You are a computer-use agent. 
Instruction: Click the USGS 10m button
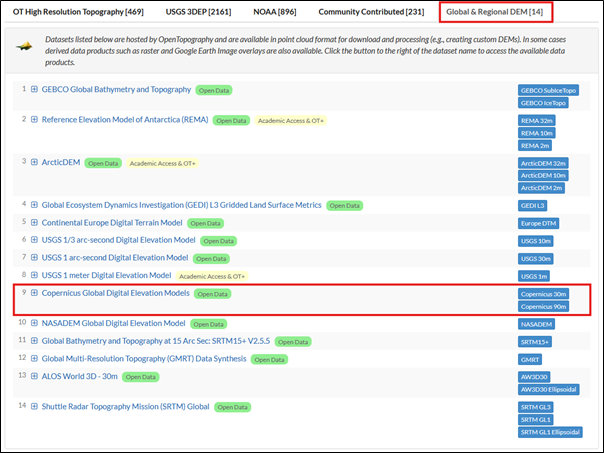pos(536,241)
